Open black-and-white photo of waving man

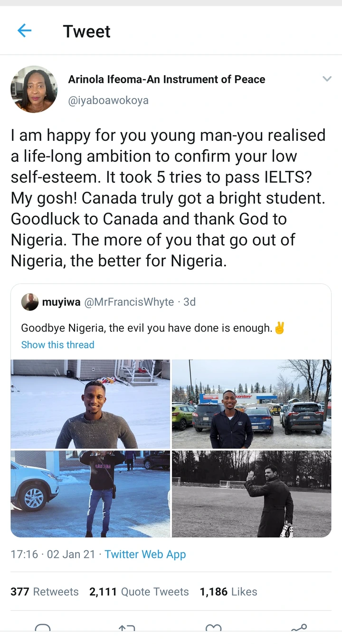coord(251,494)
